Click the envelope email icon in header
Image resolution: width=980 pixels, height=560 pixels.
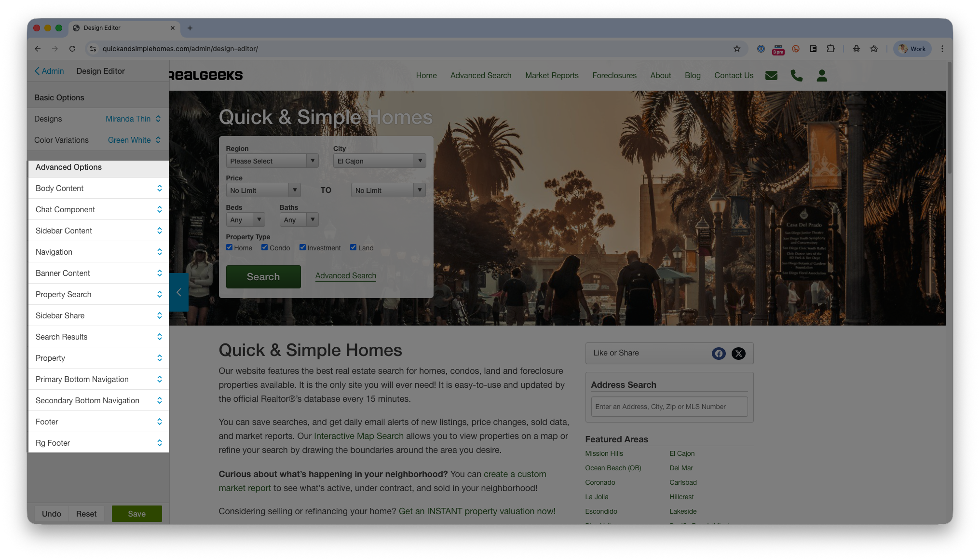(x=771, y=76)
